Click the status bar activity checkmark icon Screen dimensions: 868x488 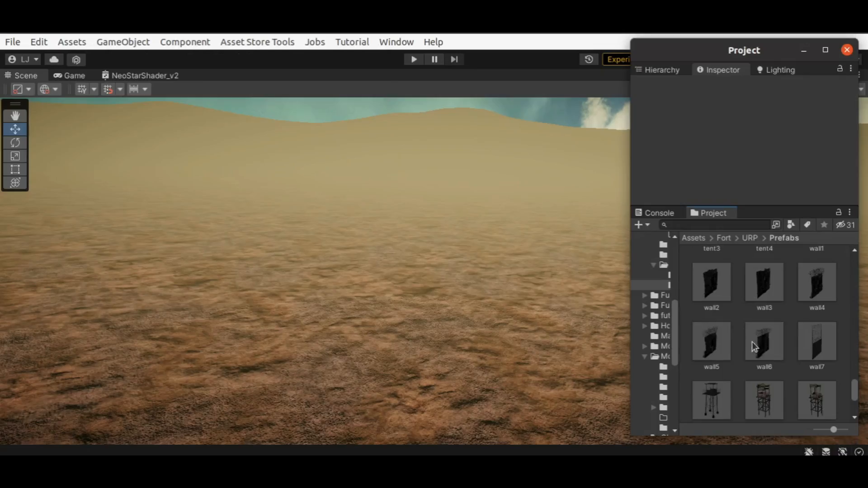859,451
